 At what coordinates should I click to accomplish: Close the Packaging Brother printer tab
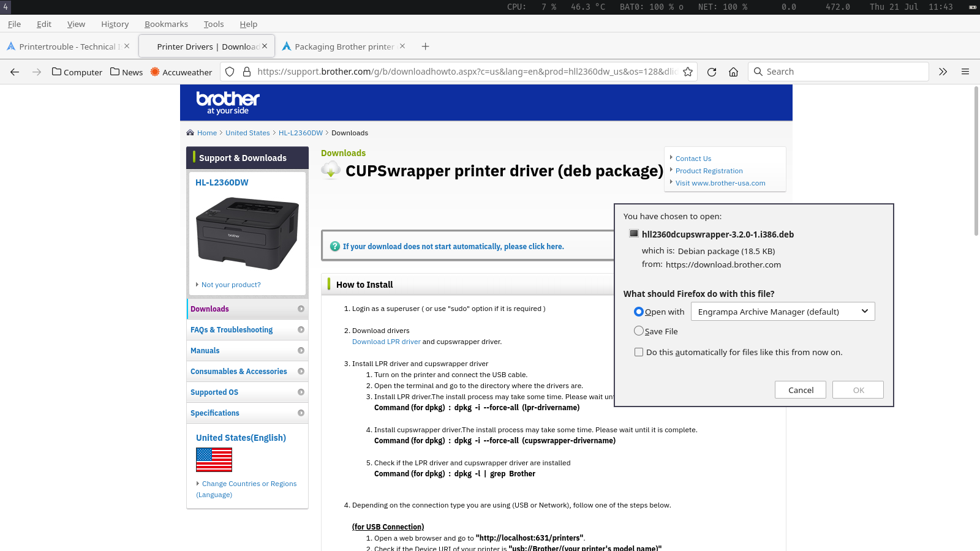tap(402, 46)
